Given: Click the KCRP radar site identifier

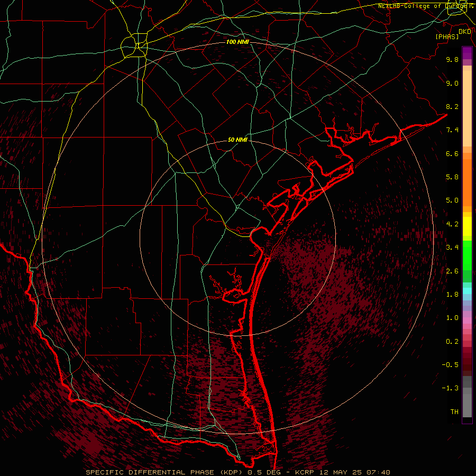Looking at the screenshot, I should (x=305, y=472).
